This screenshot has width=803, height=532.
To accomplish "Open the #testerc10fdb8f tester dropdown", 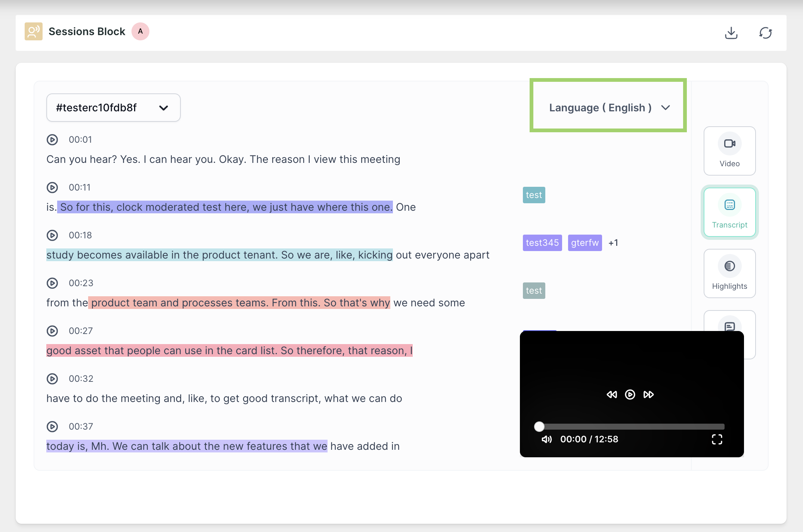I will [x=114, y=108].
